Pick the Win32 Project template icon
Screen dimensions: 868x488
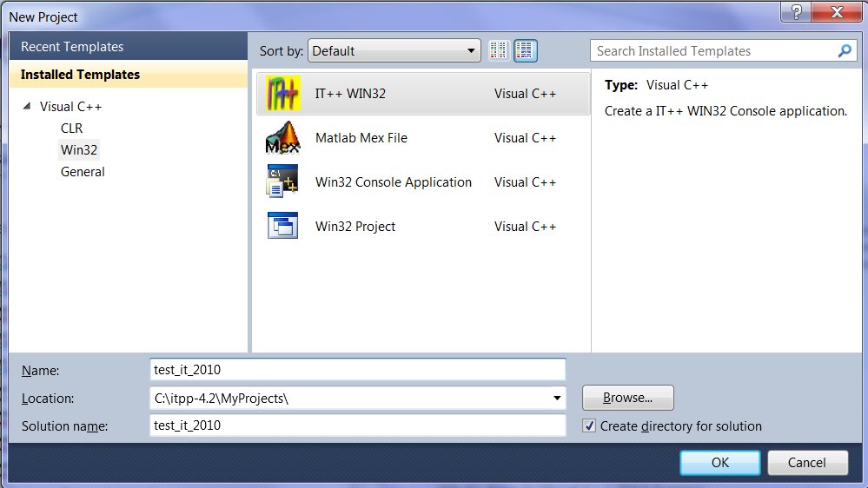283,225
